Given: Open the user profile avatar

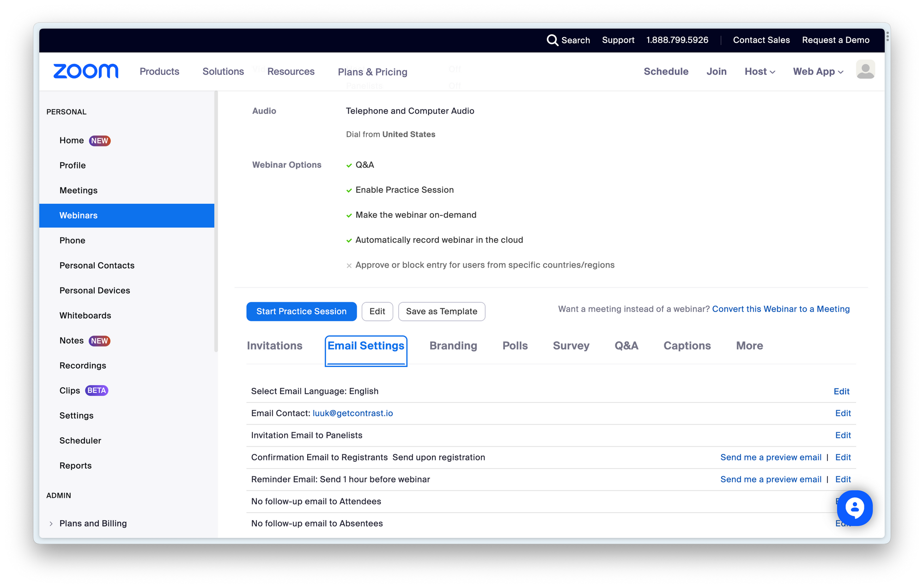Looking at the screenshot, I should tap(865, 70).
